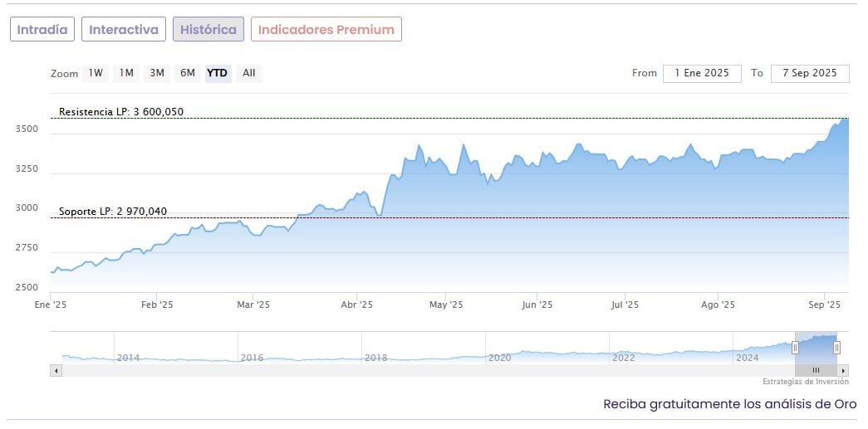Viewport: 868px width, 429px height.
Task: Set zoom range to 1W
Action: pos(96,73)
